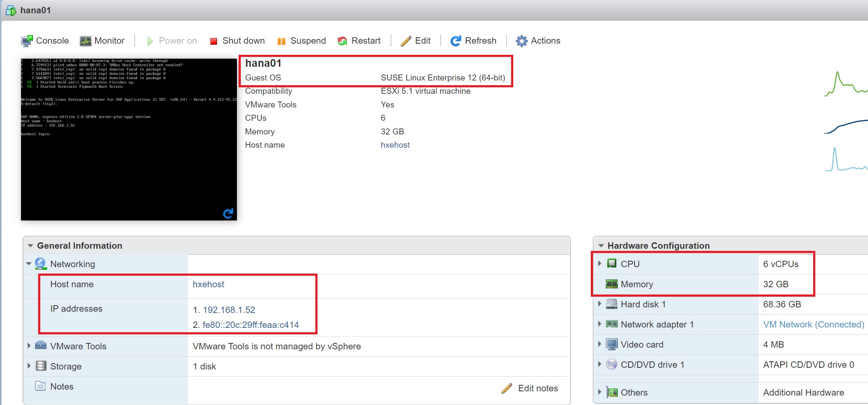Image resolution: width=868 pixels, height=405 pixels.
Task: Click the Power on label
Action: (x=178, y=41)
